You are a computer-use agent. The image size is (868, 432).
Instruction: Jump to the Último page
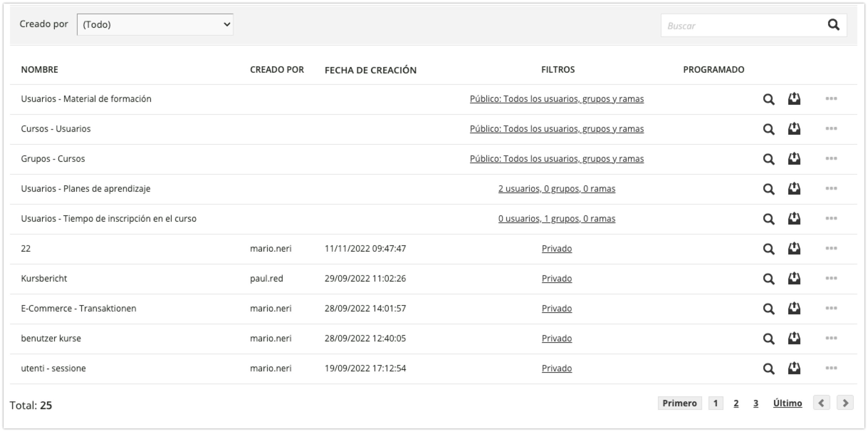787,403
